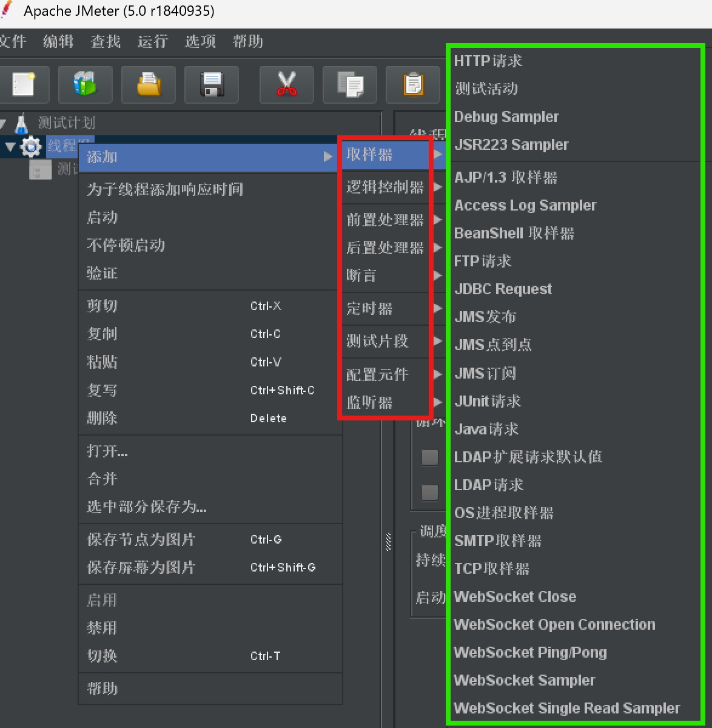The height and width of the screenshot is (728, 712).
Task: Expand the 后置处理器 submenu
Action: (392, 248)
